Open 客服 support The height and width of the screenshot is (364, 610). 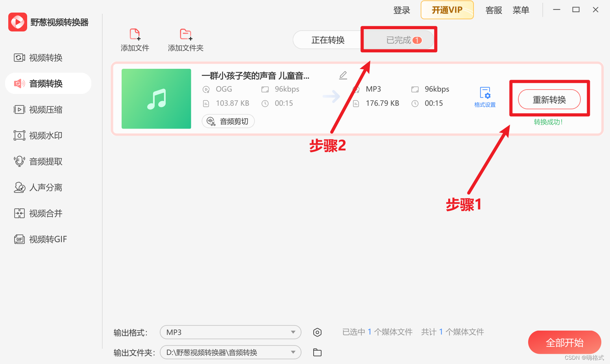[494, 10]
